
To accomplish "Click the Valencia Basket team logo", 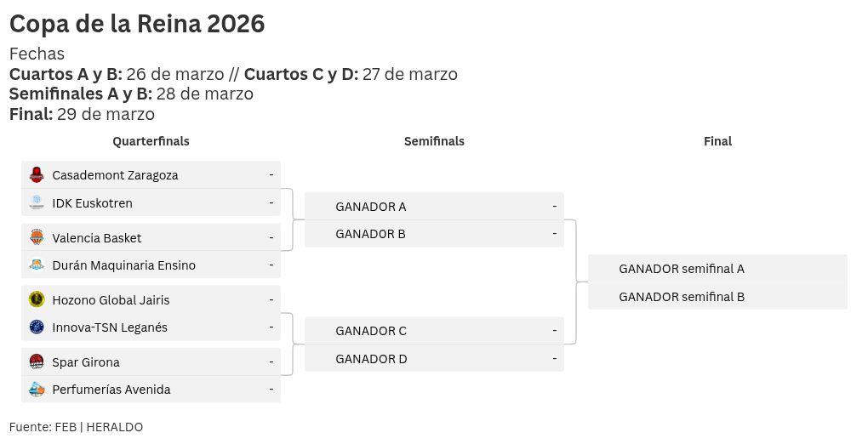I will pyautogui.click(x=36, y=237).
